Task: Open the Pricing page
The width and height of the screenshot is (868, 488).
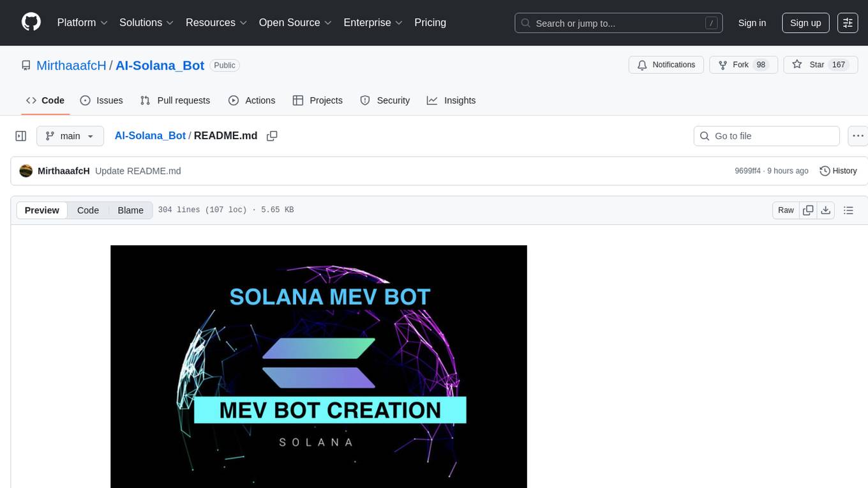Action: click(430, 22)
